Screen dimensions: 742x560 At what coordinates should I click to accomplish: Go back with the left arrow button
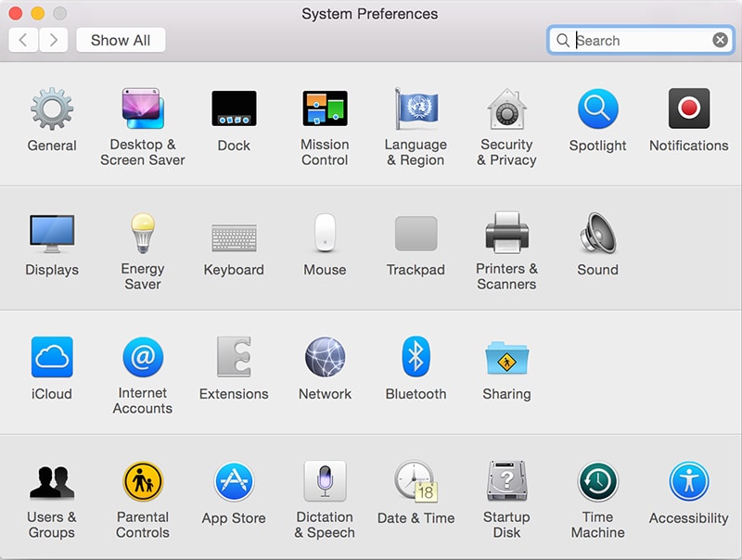pos(23,40)
